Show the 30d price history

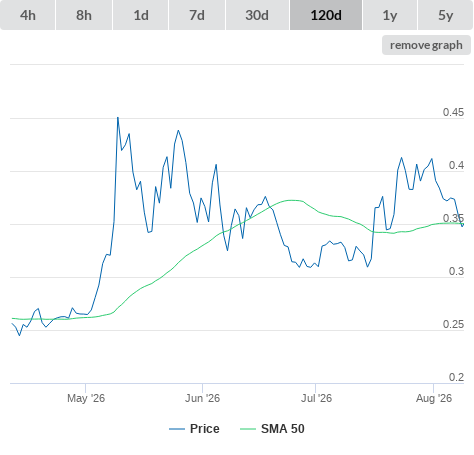[257, 15]
